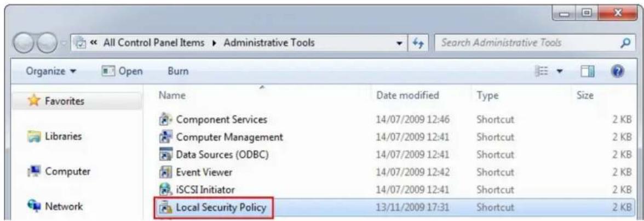Select Data Sources (ODBC) icon

[165, 154]
